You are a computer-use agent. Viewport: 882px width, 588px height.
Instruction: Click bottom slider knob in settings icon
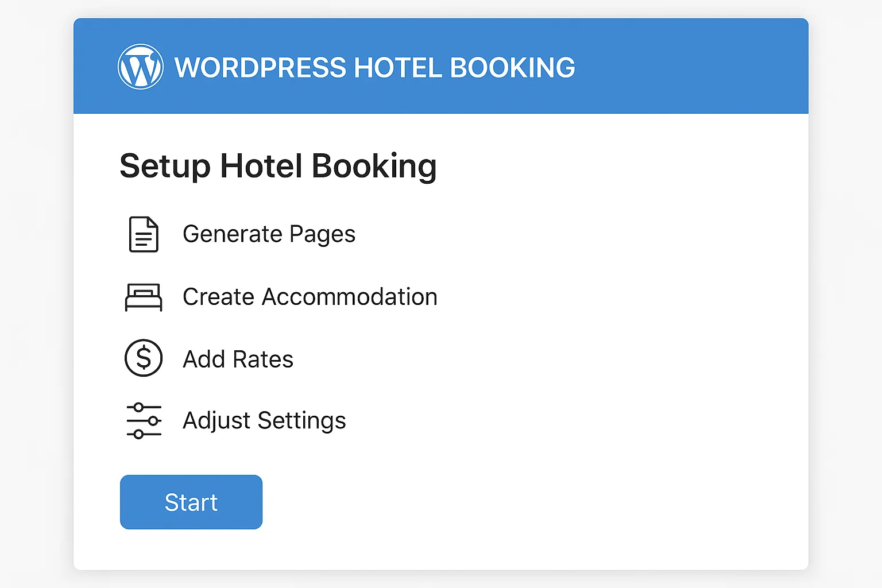[138, 435]
